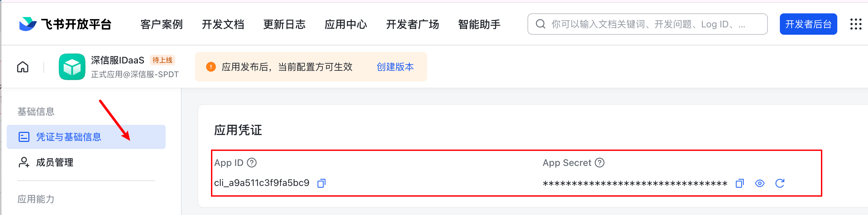Go to 更新日志 in top navigation
This screenshot has height=215, width=868.
point(284,24)
